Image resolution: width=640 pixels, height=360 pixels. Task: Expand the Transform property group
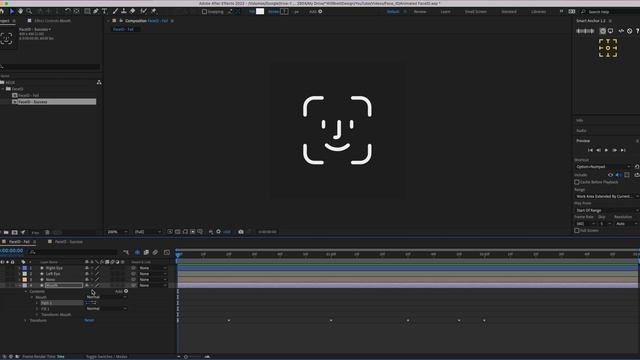(26, 320)
